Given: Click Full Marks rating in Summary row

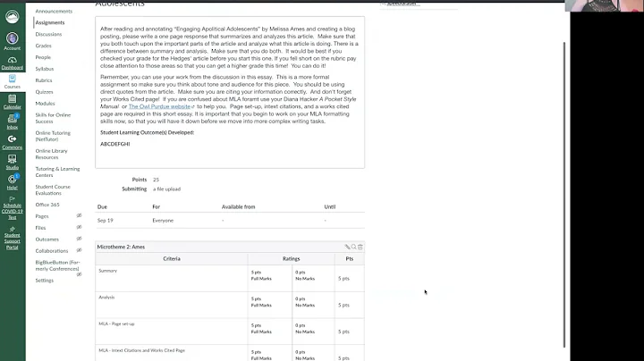Looking at the screenshot, I should pos(269,278).
